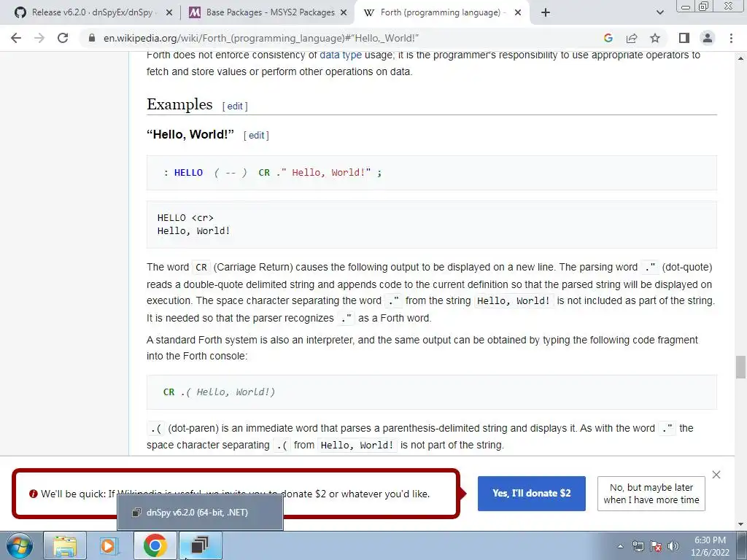Open the Chrome profile avatar
Viewport: 747px width, 560px height.
click(708, 38)
